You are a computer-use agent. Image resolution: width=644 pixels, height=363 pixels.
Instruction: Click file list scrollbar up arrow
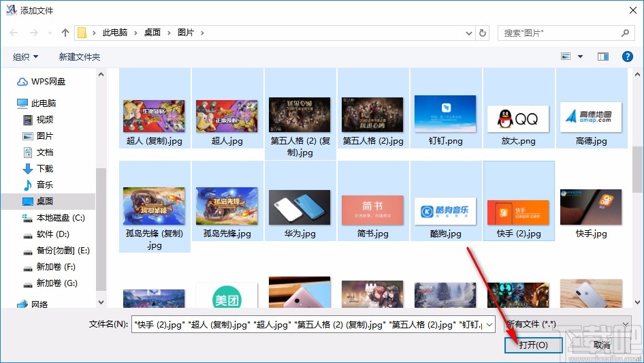[x=637, y=75]
